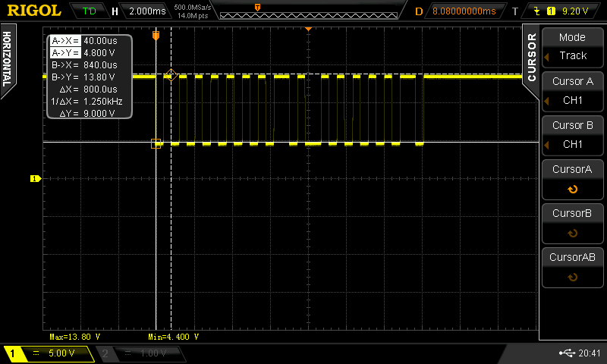
Task: Activate the CursorB knob adjust button
Action: [573, 224]
